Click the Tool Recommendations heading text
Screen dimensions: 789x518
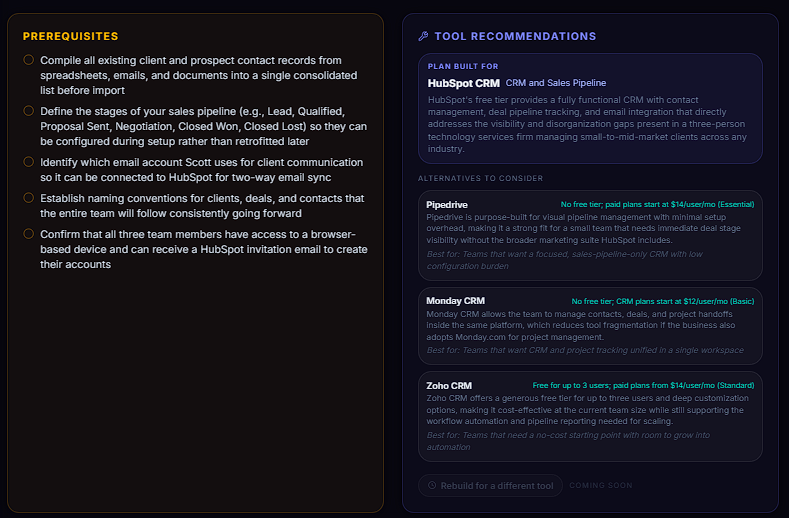pos(515,36)
